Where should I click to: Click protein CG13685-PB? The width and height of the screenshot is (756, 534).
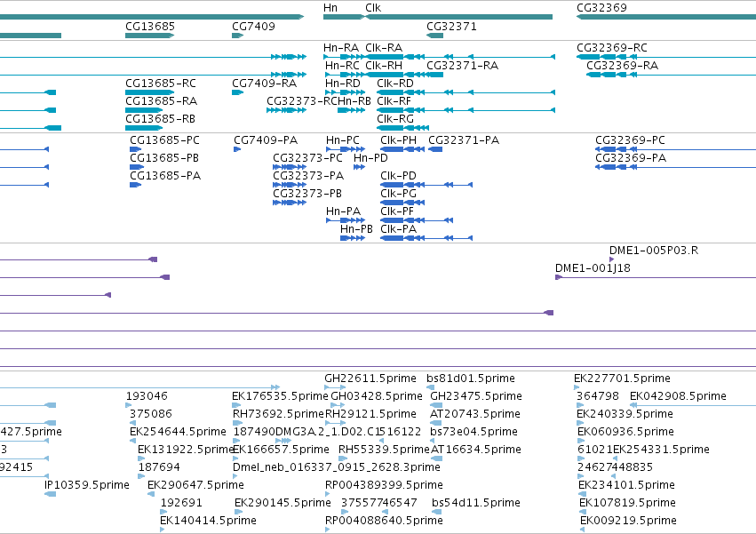point(164,158)
